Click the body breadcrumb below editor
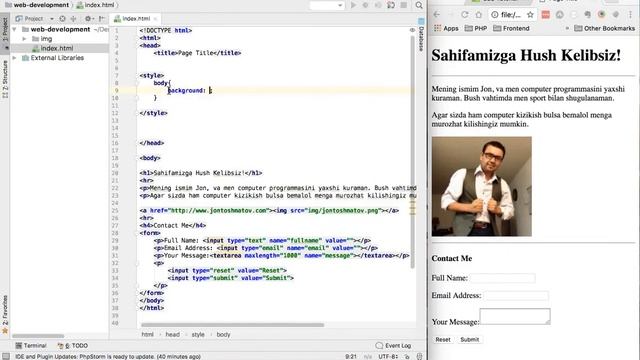This screenshot has width=640, height=360. [223, 334]
